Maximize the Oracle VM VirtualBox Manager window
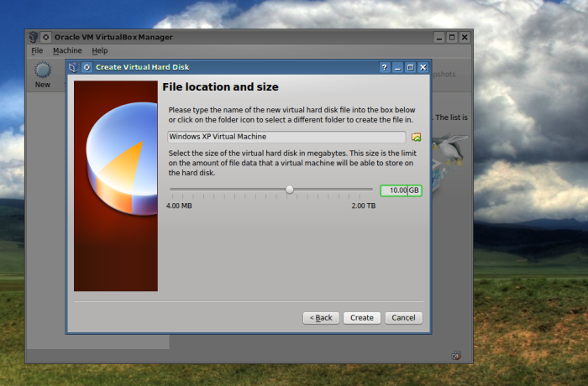 pos(452,37)
